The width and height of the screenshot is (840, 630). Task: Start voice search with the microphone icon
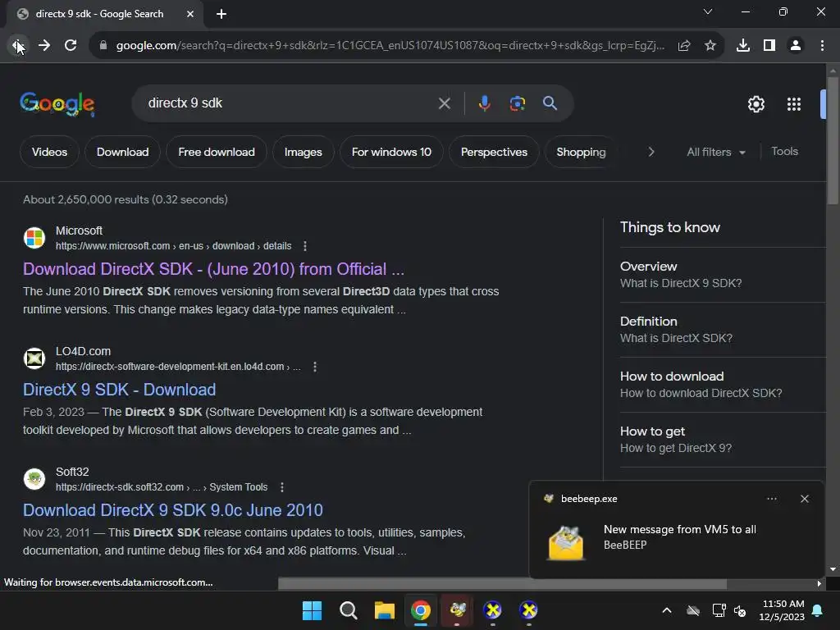484,103
